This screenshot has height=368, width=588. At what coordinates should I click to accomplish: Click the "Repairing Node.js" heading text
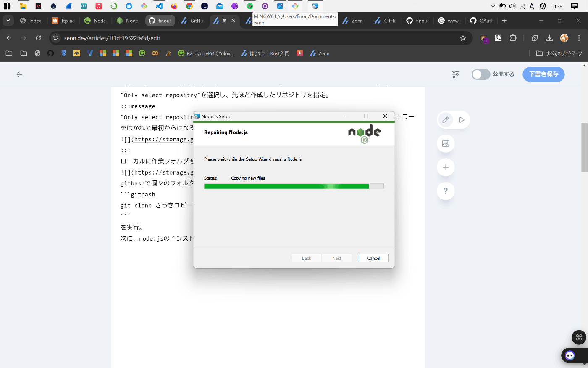[226, 132]
